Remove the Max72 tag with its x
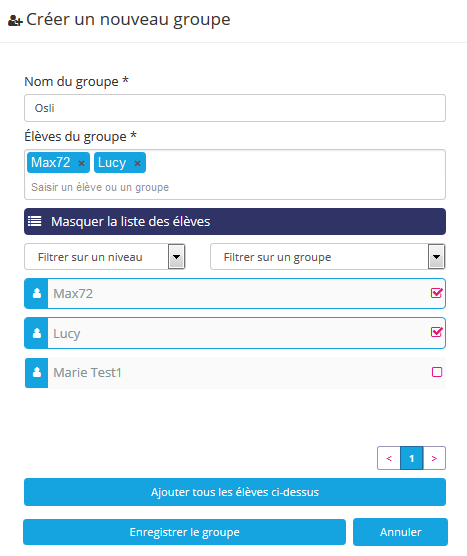Viewport: 467px width, 556px height. [x=81, y=163]
